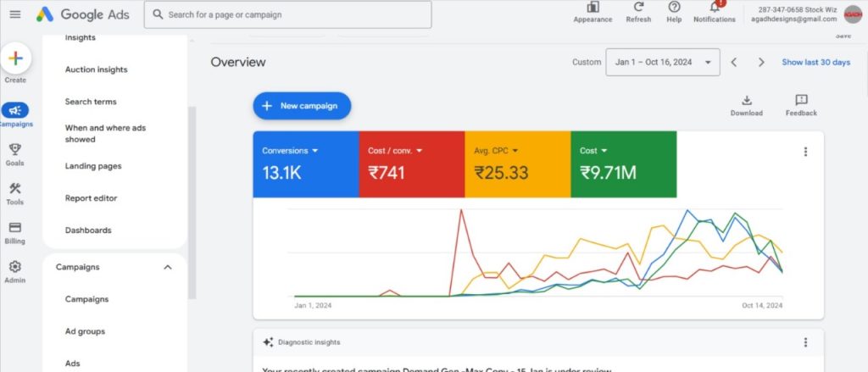Open the account profile avatar
The width and height of the screenshot is (868, 372).
tap(853, 14)
